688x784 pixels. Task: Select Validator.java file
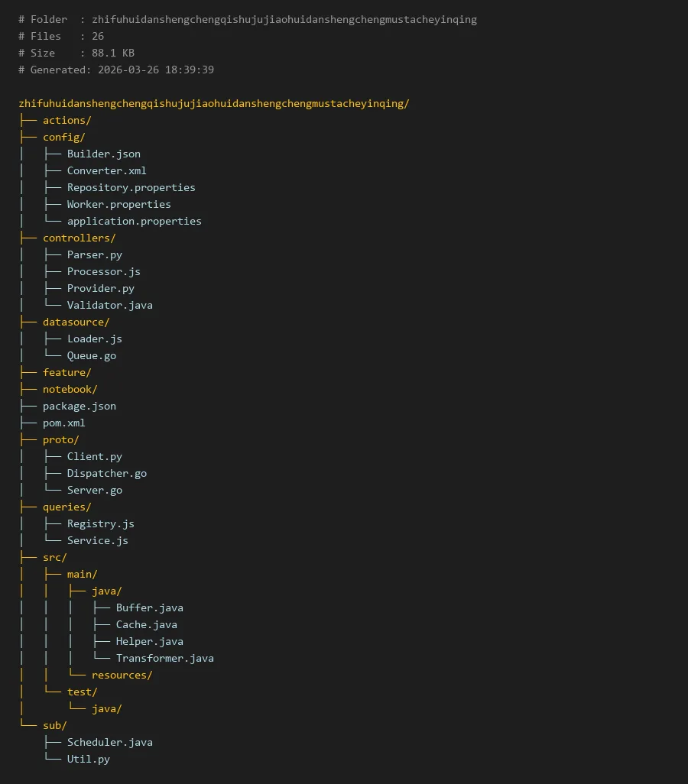coord(109,305)
